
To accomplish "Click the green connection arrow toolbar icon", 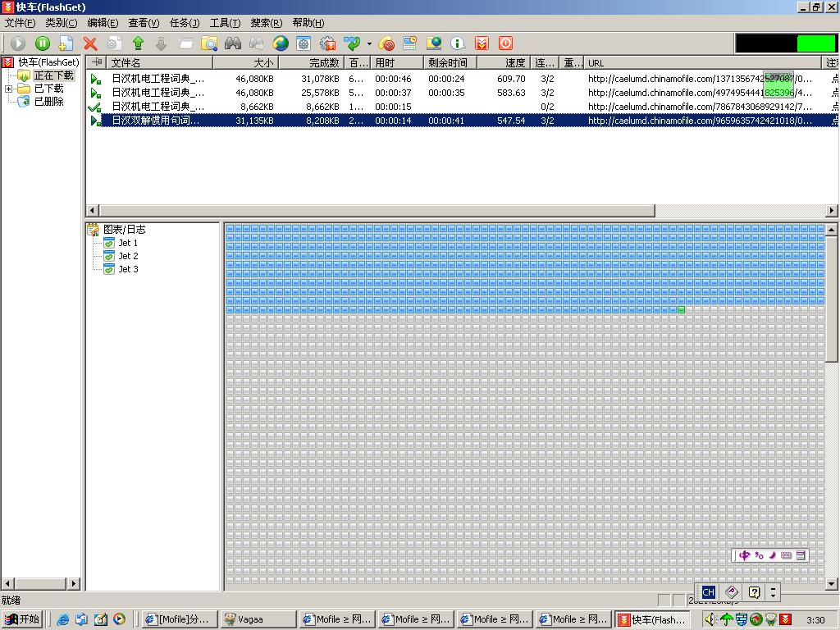I will point(352,43).
